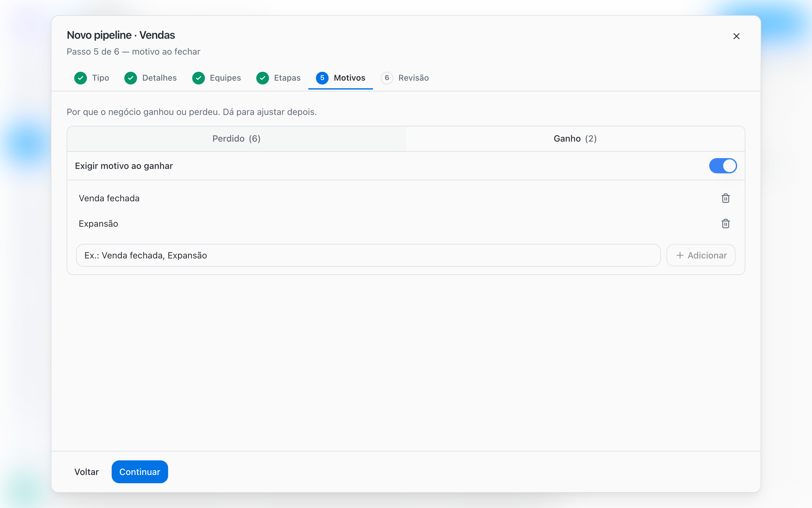Select the Expansão reason text

click(x=98, y=224)
